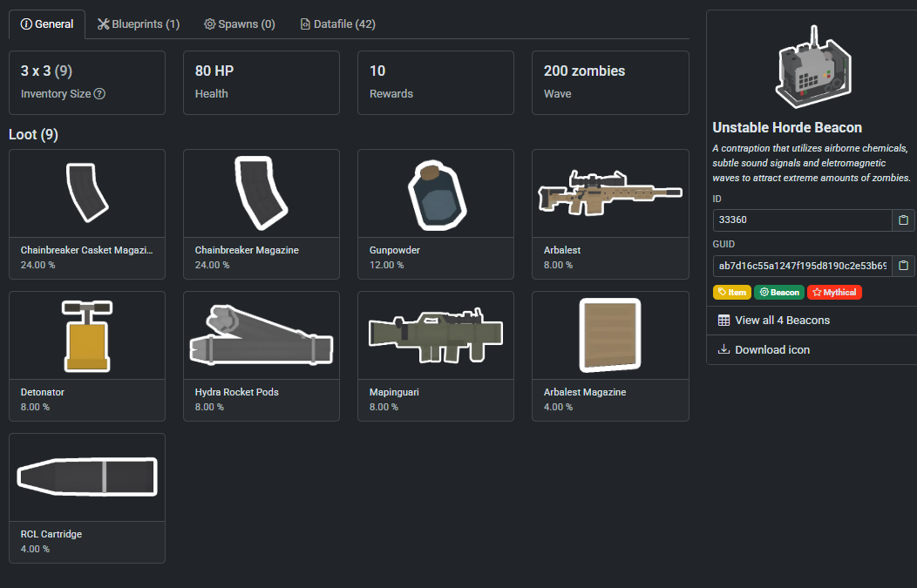Click inside the GUID text field
The width and height of the screenshot is (917, 588).
click(802, 266)
